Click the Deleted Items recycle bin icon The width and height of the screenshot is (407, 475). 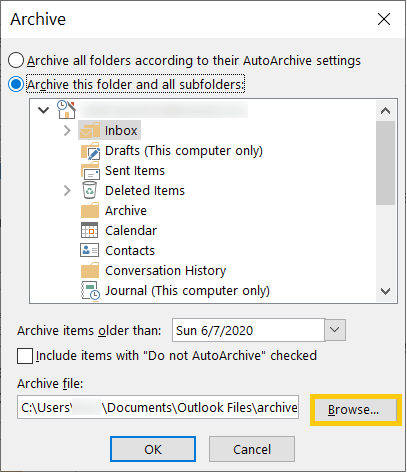click(x=90, y=190)
